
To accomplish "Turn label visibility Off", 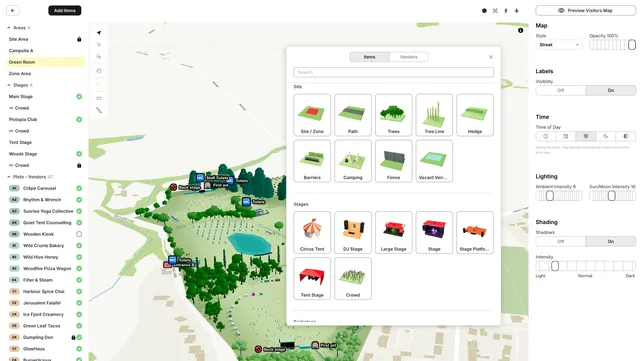I will click(561, 90).
